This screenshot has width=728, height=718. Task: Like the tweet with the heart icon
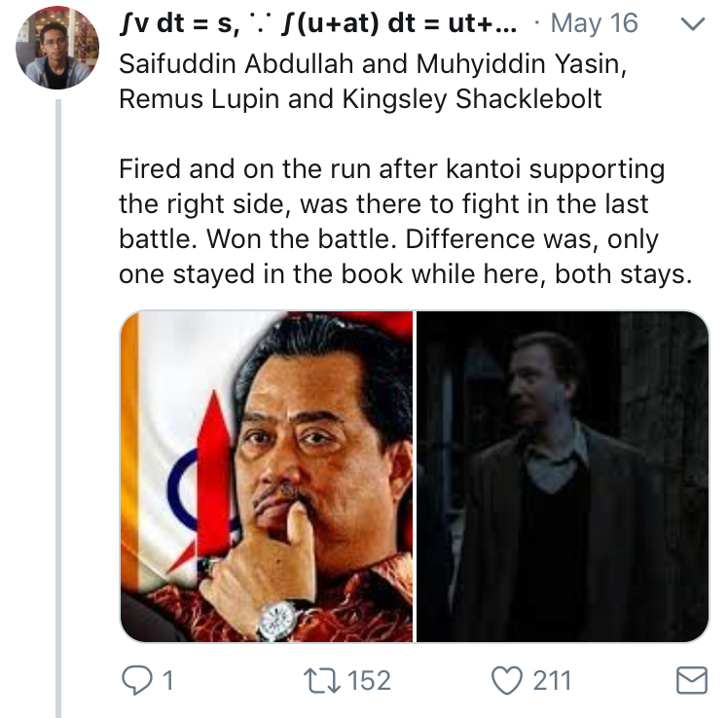click(x=506, y=680)
